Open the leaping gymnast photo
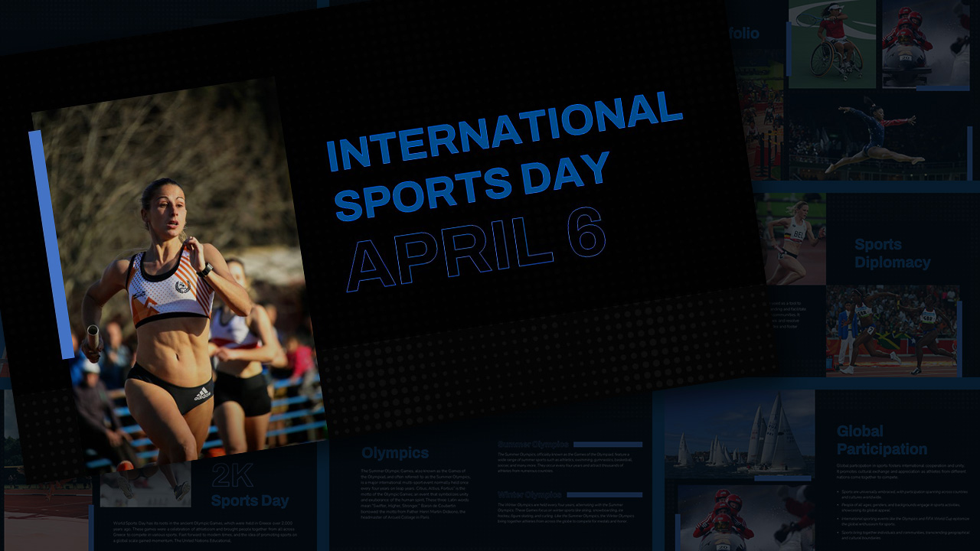Image resolution: width=980 pixels, height=551 pixels. tap(877, 135)
